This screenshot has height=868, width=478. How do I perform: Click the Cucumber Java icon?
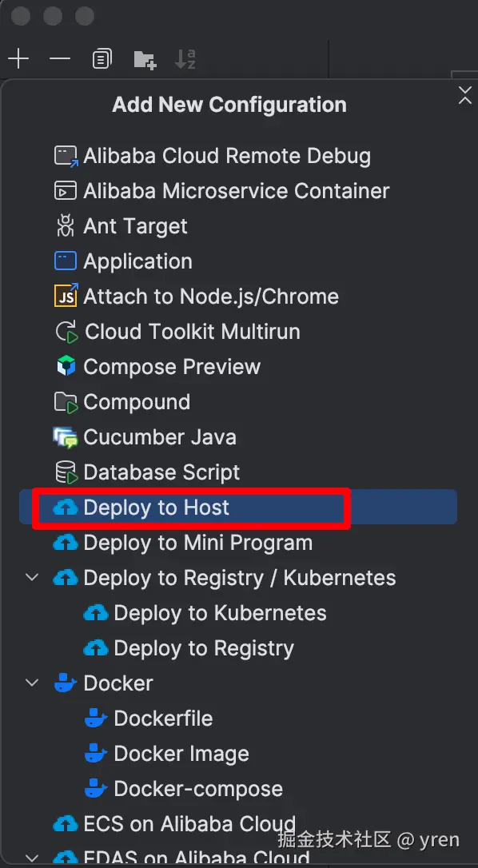click(66, 437)
